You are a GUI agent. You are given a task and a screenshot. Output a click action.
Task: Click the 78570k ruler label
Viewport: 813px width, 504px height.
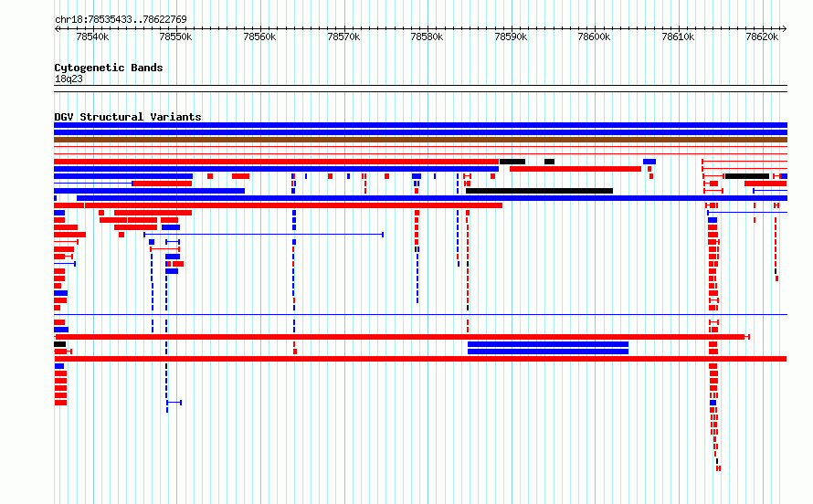click(343, 37)
